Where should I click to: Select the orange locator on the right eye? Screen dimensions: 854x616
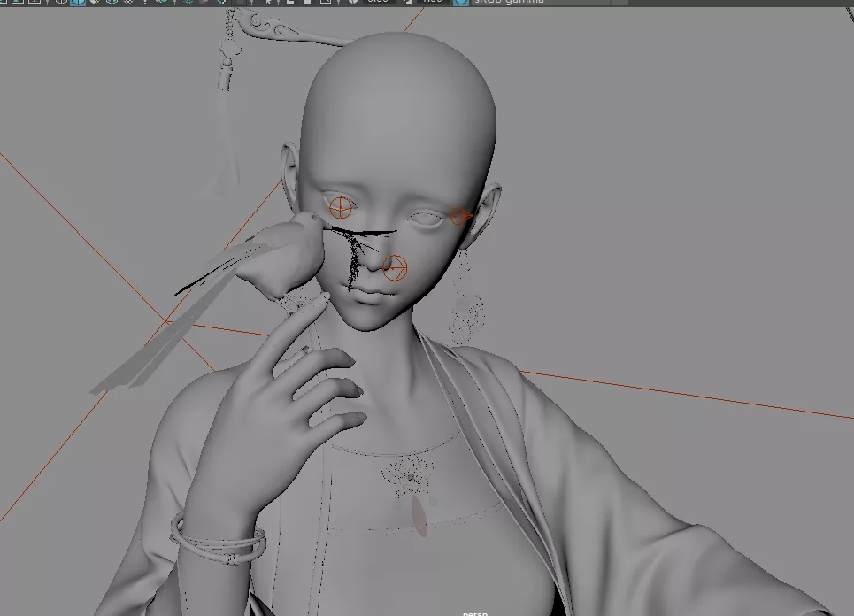[341, 207]
